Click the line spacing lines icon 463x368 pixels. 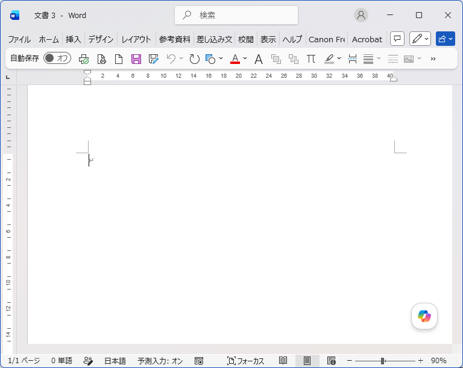coord(368,59)
